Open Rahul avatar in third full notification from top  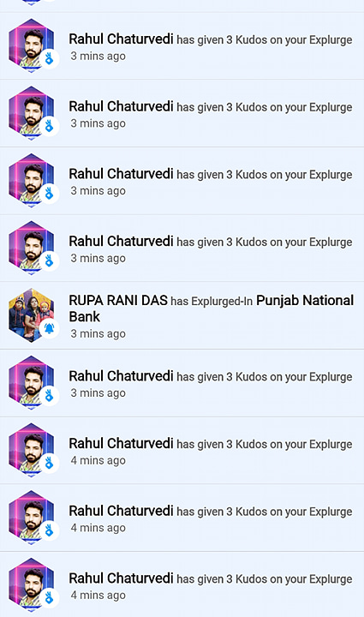(31, 180)
